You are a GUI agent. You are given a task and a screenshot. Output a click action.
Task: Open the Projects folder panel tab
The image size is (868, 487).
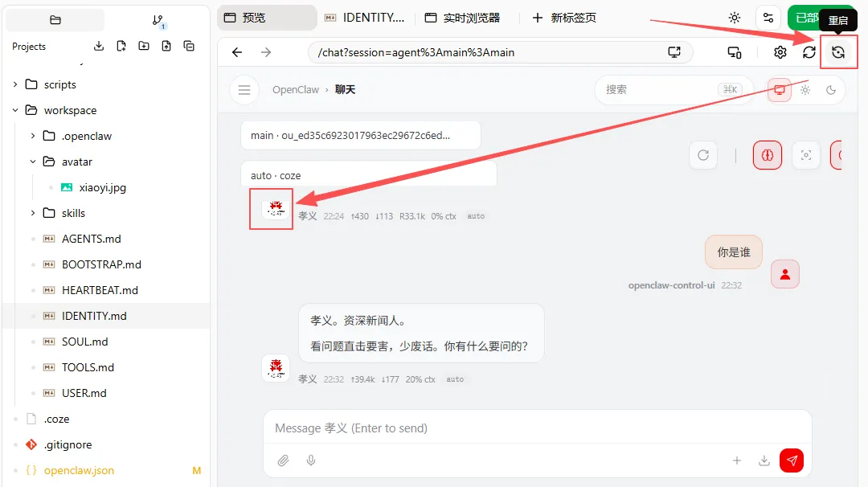(x=55, y=20)
